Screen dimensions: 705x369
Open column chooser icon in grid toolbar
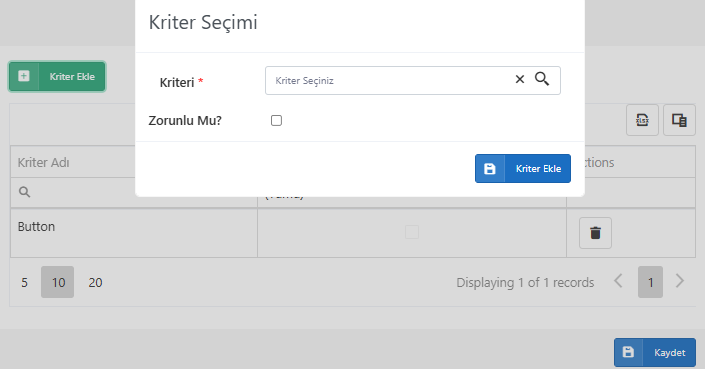click(679, 120)
